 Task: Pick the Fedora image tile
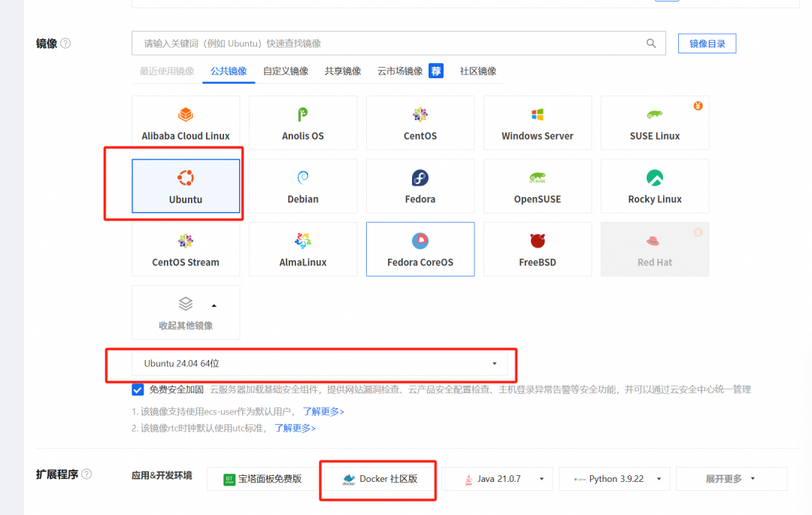420,186
